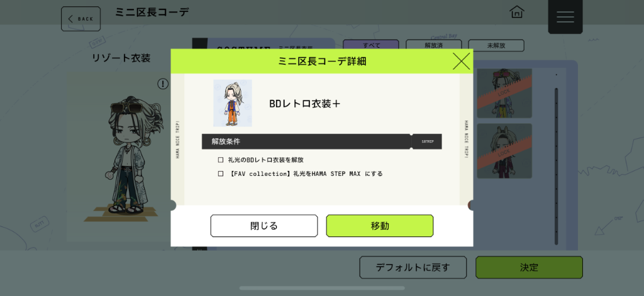Image resolution: width=644 pixels, height=296 pixels.
Task: Go back using the BACK arrow button
Action: coord(81,19)
